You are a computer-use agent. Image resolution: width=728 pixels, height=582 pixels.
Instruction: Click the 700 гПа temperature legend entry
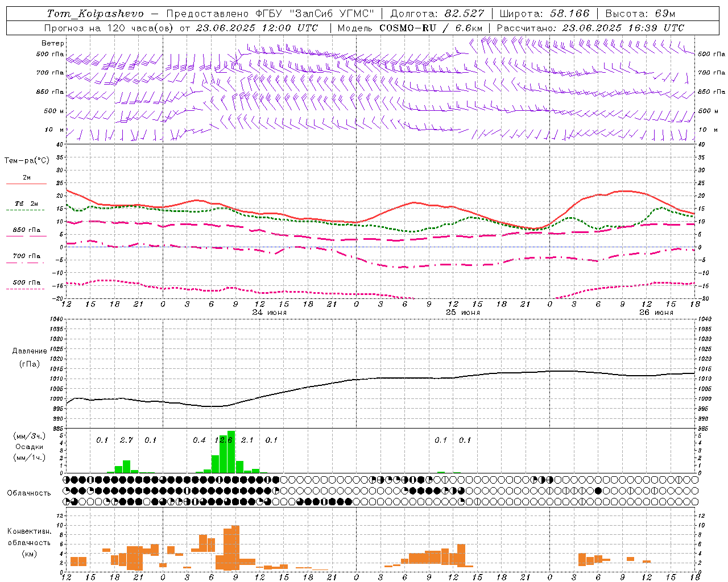pos(26,256)
